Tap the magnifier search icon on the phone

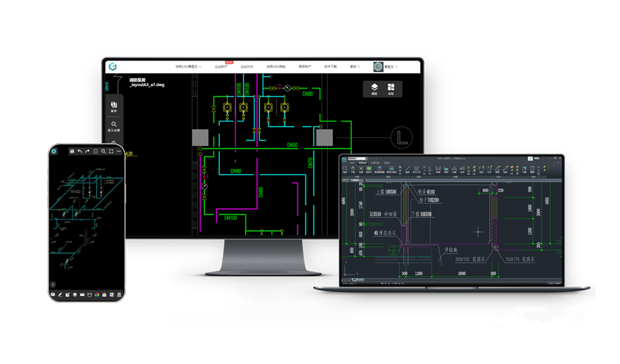(103, 151)
